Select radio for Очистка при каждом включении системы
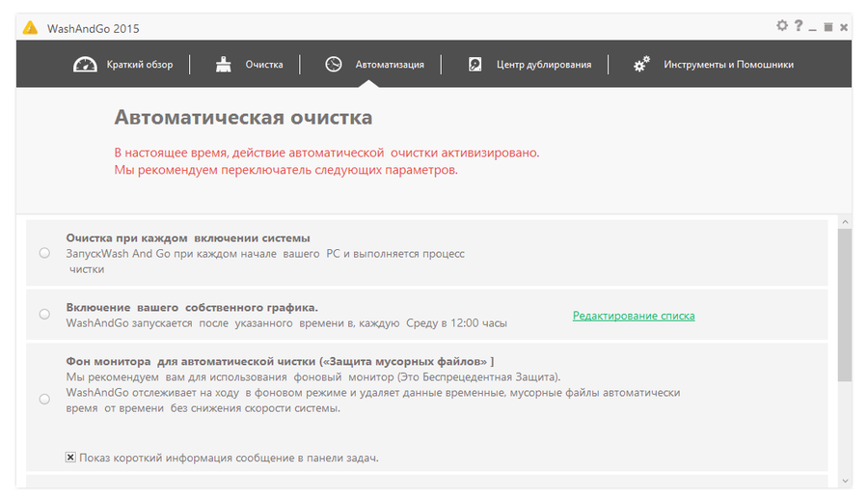Screen dimensions: 868x500 44,253
